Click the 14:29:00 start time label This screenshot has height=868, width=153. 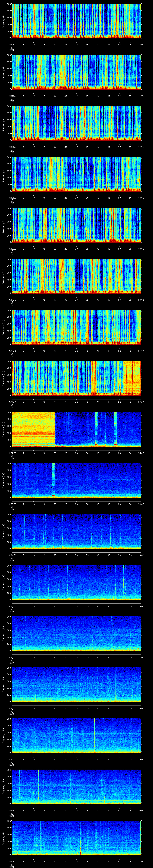tap(12, 810)
